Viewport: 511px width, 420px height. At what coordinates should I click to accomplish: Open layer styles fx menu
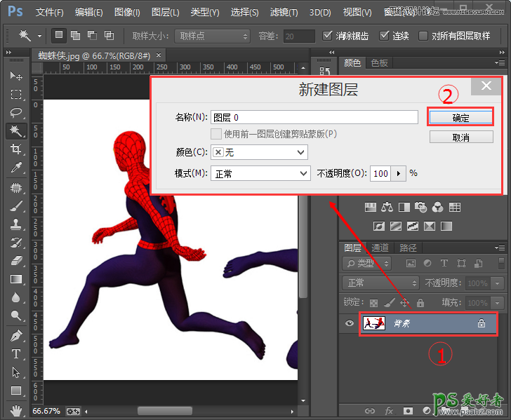click(389, 411)
